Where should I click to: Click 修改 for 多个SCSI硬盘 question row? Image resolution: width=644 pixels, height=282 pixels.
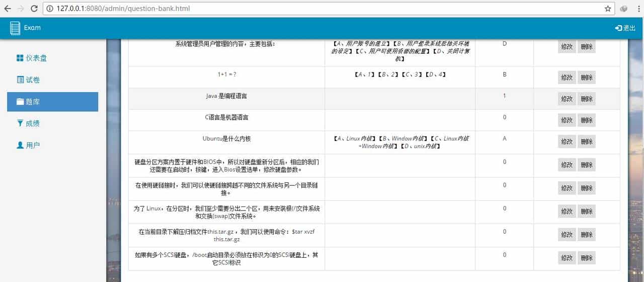click(567, 258)
